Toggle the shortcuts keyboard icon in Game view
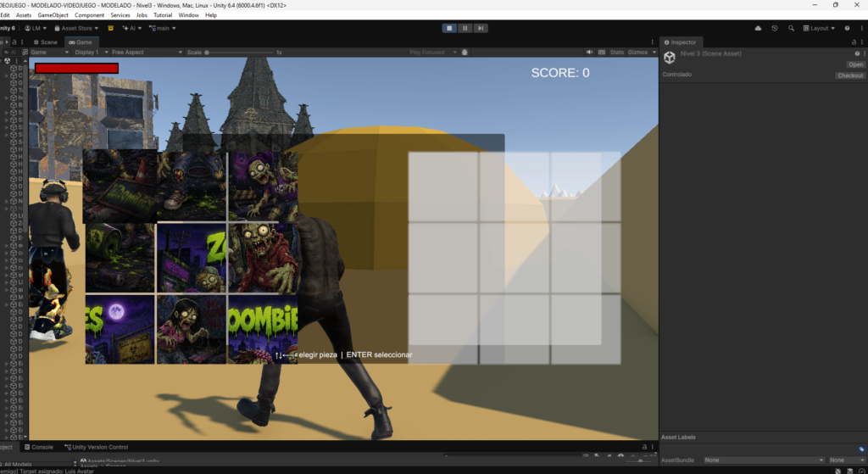The height and width of the screenshot is (474, 868). pyautogui.click(x=602, y=52)
